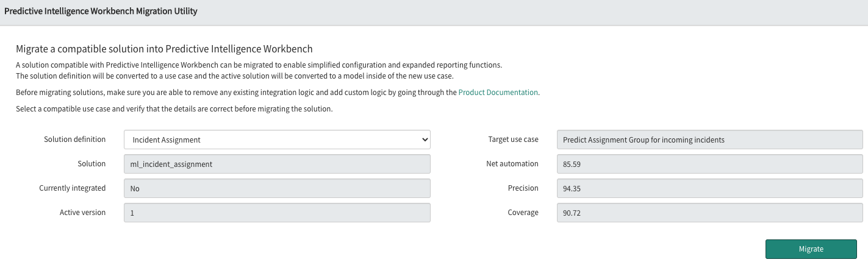The width and height of the screenshot is (868, 265).
Task: Click the Predictive Intelligence Workbench Migration Utility title
Action: point(101,12)
